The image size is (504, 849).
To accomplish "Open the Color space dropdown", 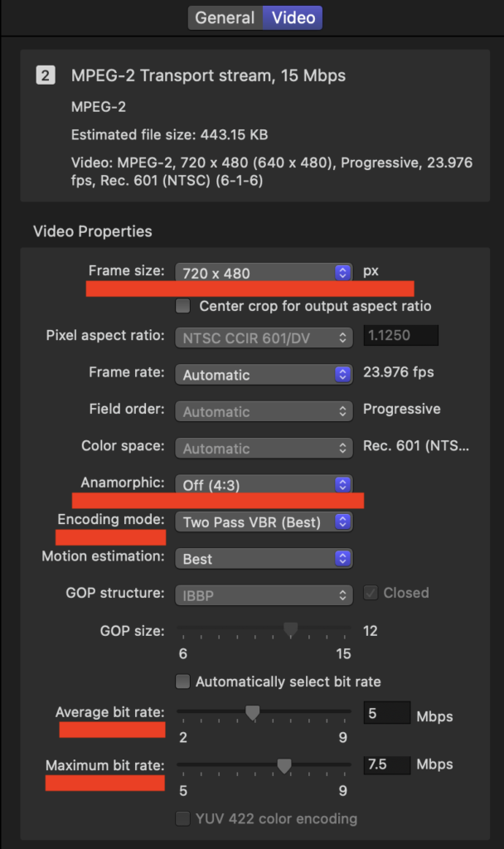I will (x=264, y=449).
